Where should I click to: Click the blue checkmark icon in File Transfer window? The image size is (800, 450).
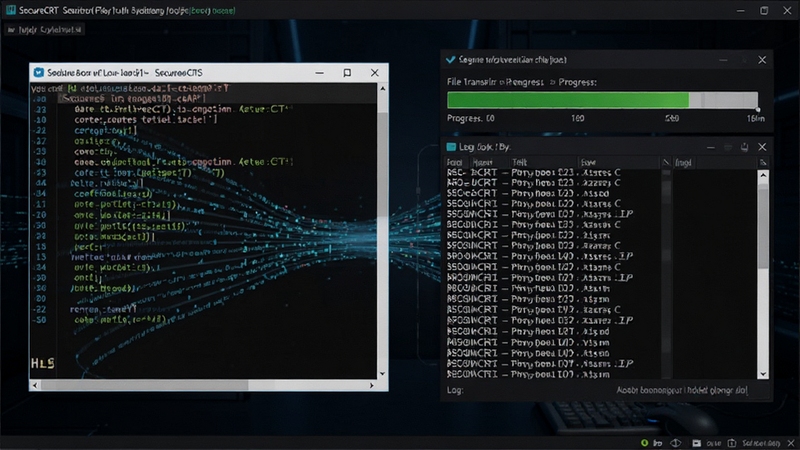pyautogui.click(x=451, y=60)
